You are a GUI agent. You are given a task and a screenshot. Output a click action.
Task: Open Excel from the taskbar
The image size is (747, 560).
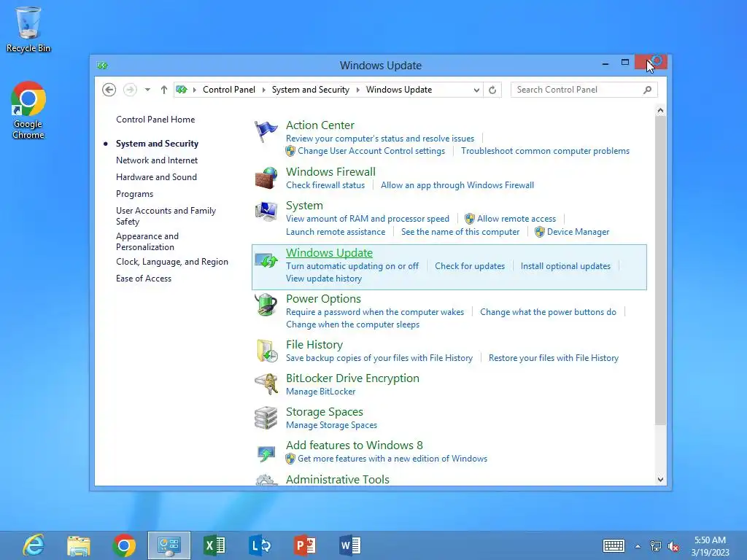coord(214,545)
